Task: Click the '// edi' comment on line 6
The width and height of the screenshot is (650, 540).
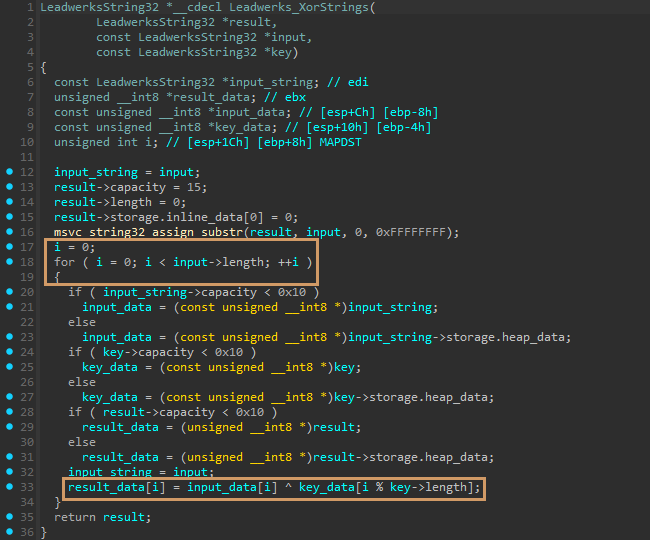Action: 347,82
